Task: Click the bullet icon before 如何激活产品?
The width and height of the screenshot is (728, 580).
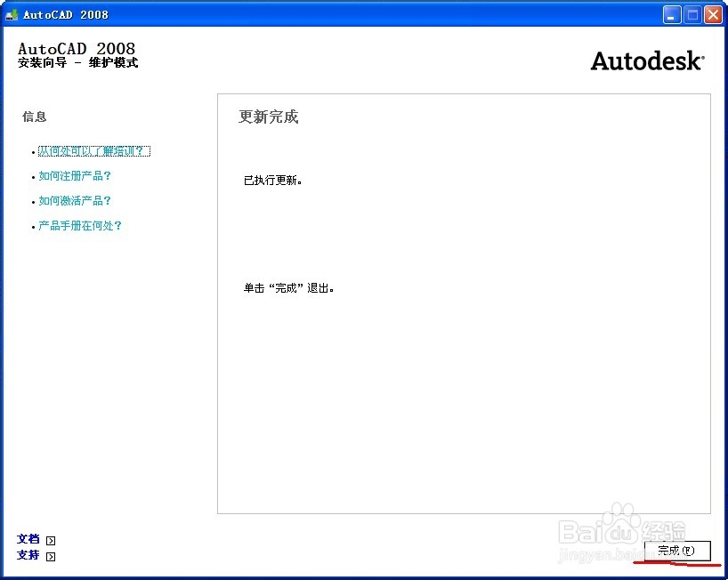Action: point(33,200)
